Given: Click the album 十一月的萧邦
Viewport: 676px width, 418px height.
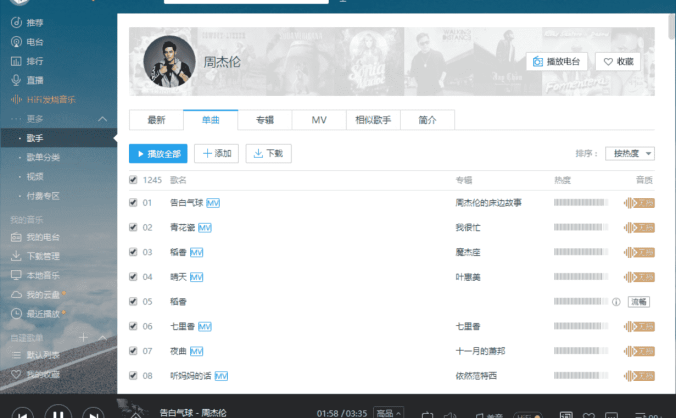Looking at the screenshot, I should click(480, 351).
